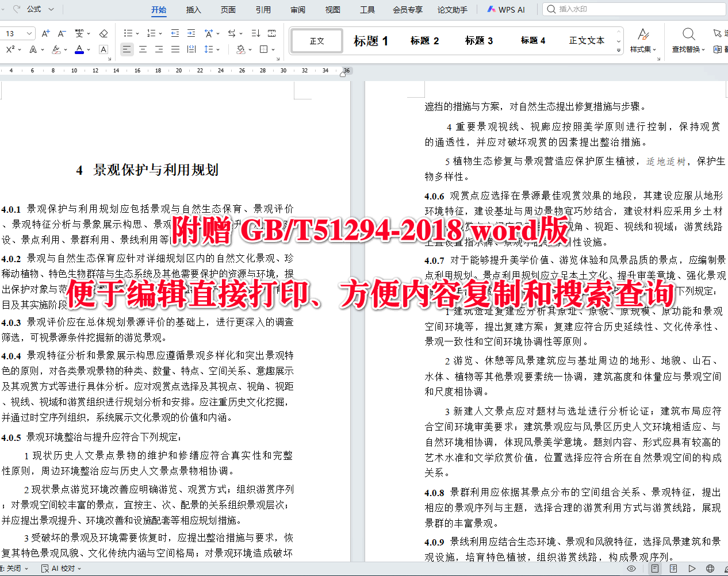
Task: Apply outlined text effect icon
Action: 33,49
